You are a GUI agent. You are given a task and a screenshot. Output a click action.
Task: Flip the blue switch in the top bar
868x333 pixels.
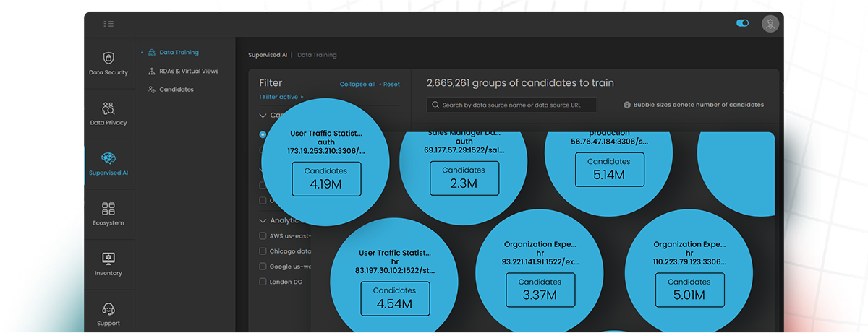742,23
